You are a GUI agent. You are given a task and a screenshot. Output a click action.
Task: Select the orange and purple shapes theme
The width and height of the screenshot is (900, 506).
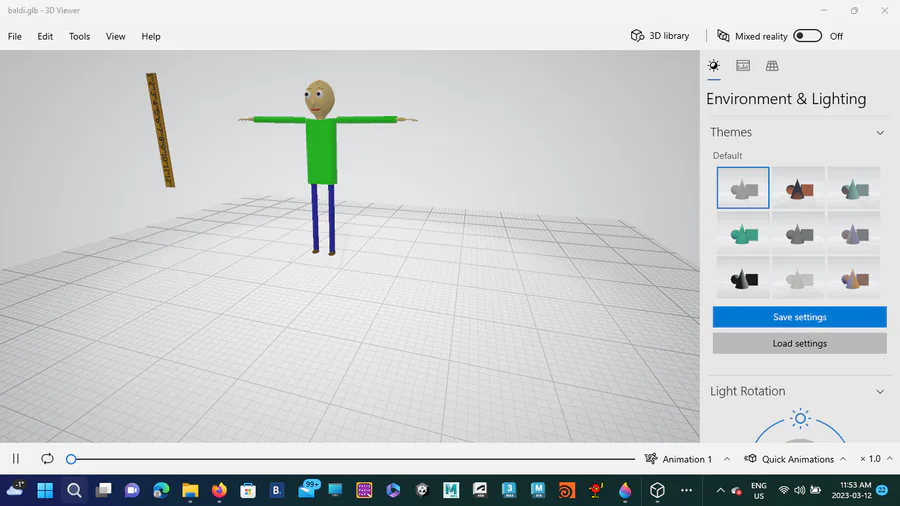pyautogui.click(x=854, y=278)
